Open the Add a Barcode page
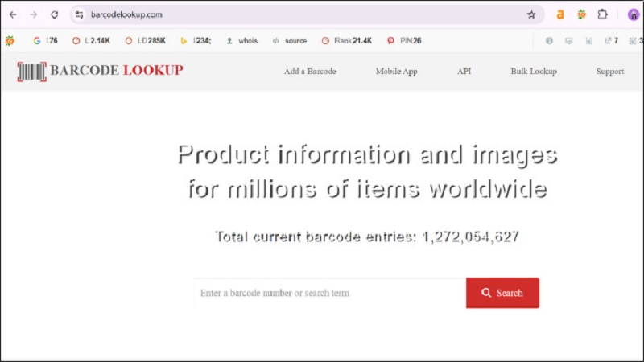644x362 pixels. (310, 72)
